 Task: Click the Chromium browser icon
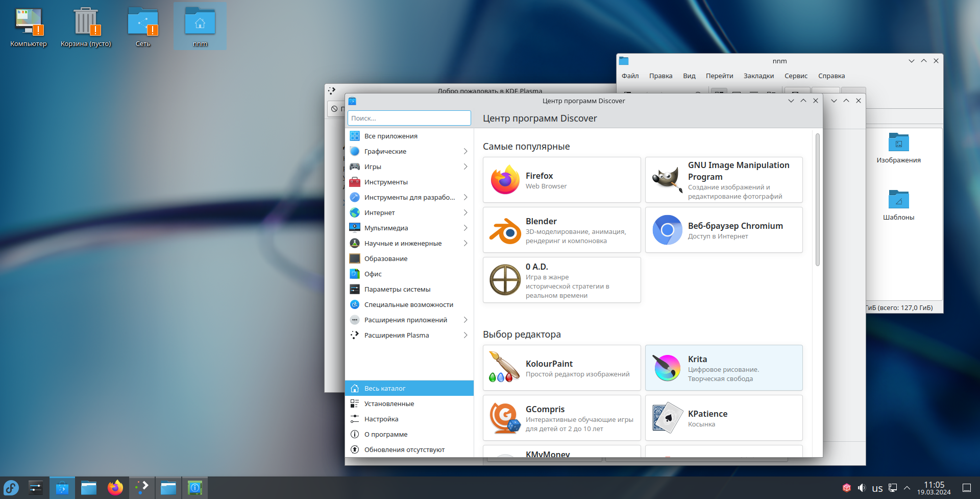[x=667, y=230]
